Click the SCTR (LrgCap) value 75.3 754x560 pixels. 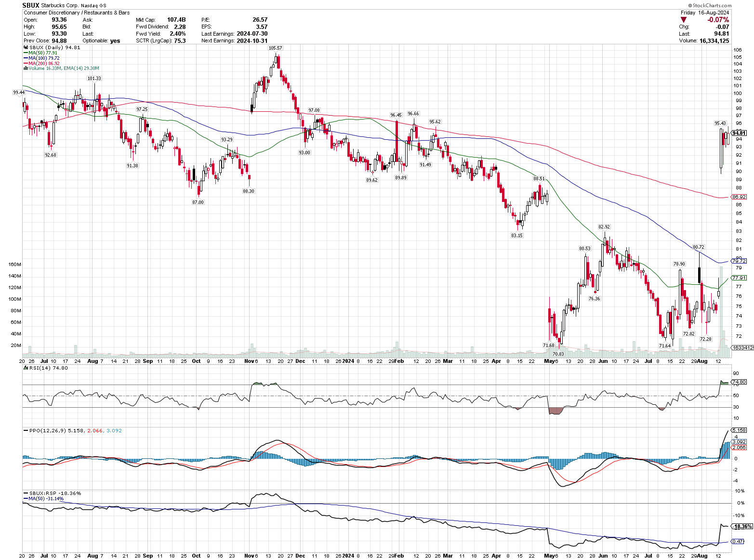coord(180,41)
